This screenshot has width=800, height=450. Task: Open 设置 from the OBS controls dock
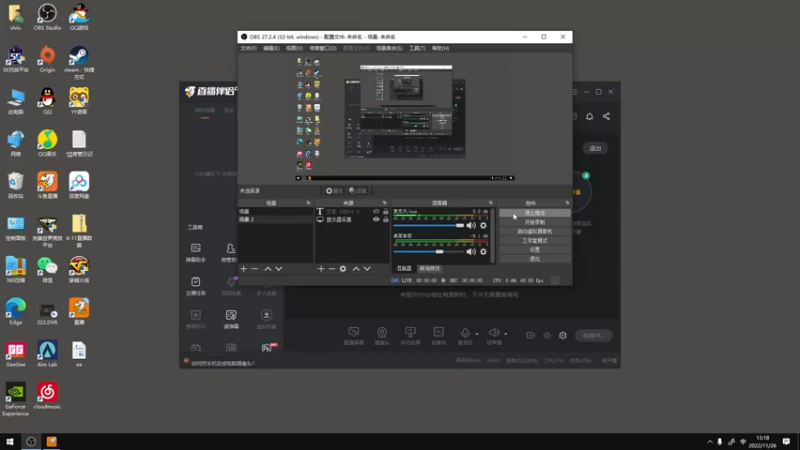(535, 249)
